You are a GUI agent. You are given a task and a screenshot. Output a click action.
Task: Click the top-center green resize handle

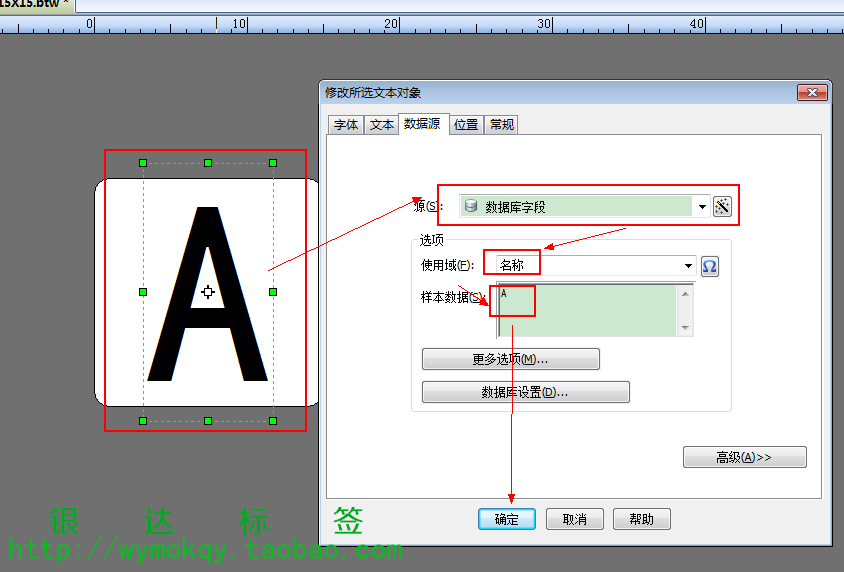coord(208,162)
